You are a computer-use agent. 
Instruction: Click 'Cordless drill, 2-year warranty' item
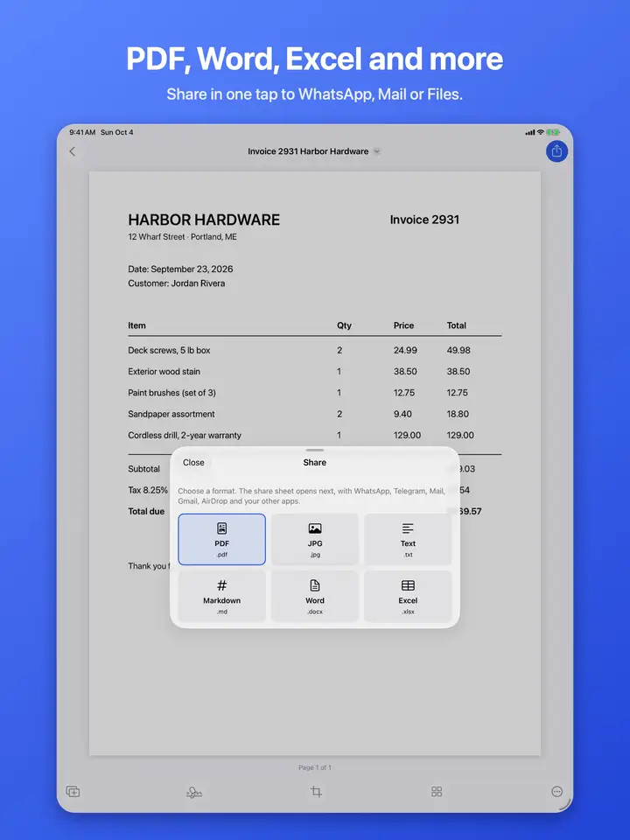pyautogui.click(x=185, y=435)
